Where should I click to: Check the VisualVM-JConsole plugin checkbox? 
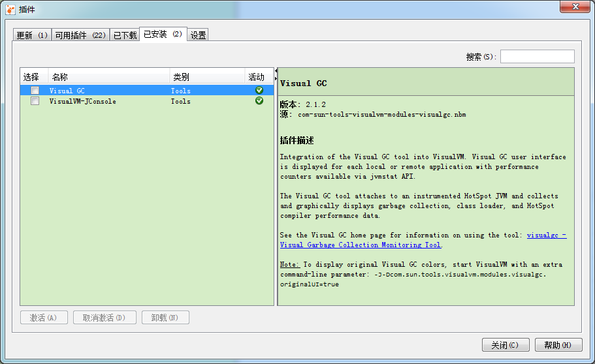pyautogui.click(x=35, y=101)
